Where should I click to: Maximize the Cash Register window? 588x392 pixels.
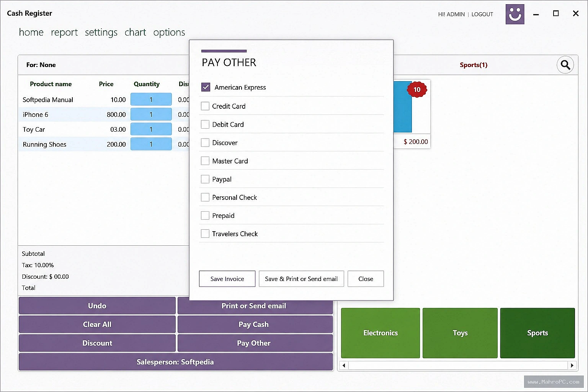[x=556, y=13]
